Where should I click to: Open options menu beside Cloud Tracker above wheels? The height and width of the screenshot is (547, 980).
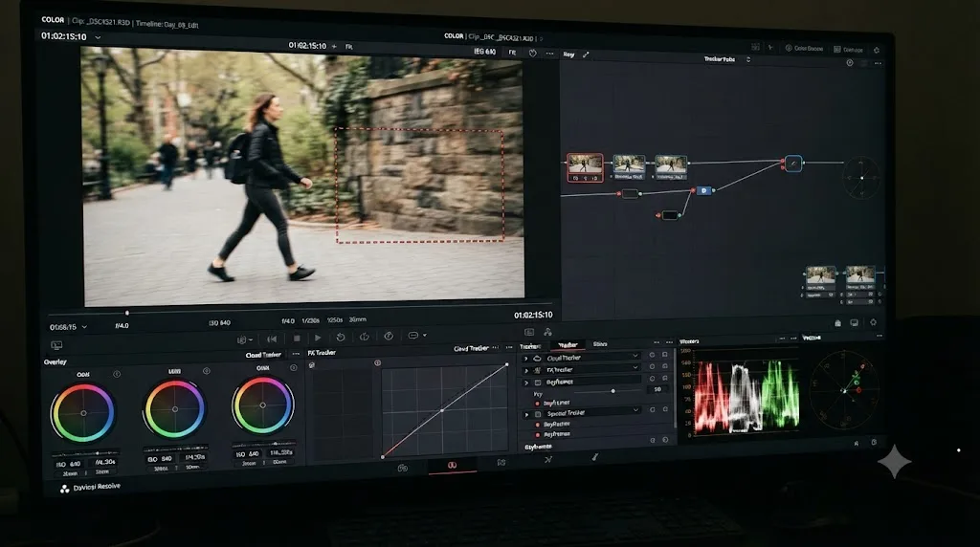point(296,354)
